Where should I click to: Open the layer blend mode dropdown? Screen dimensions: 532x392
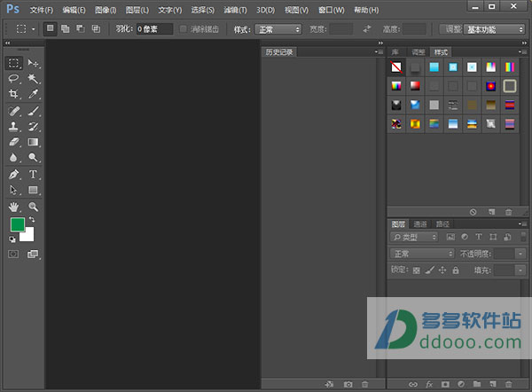pyautogui.click(x=422, y=254)
